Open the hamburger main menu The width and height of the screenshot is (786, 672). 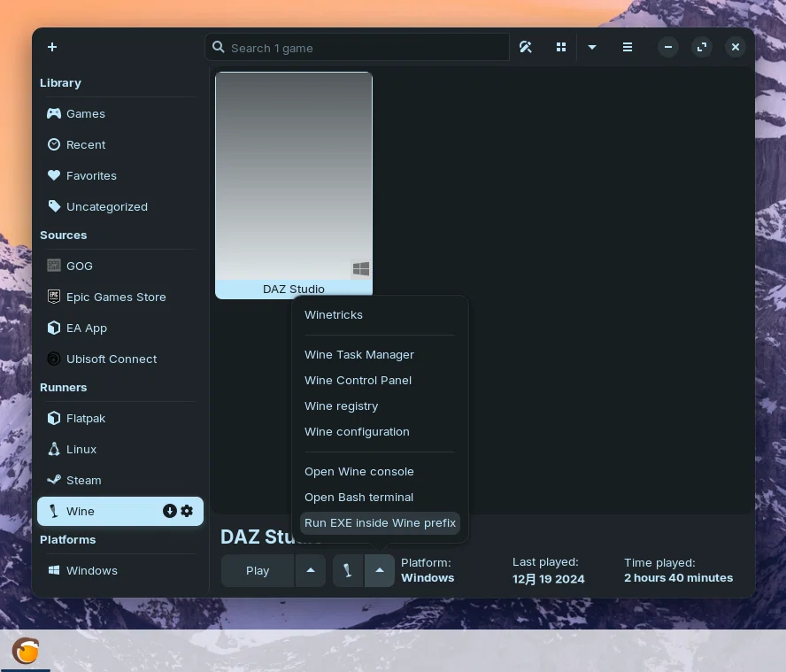pyautogui.click(x=627, y=47)
